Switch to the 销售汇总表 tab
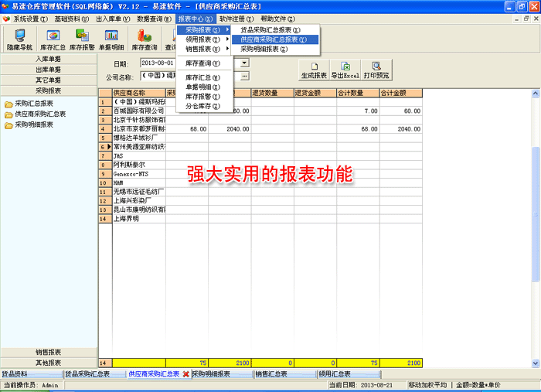This screenshot has width=541, height=392. tap(286, 374)
